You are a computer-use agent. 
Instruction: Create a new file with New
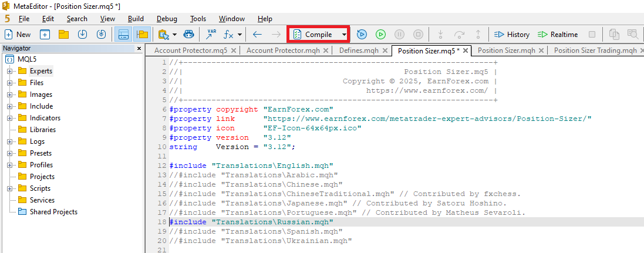pyautogui.click(x=18, y=35)
